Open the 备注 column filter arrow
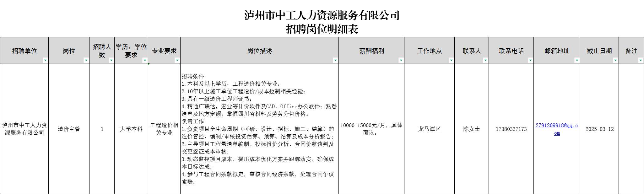644x194 pixels. [641, 60]
